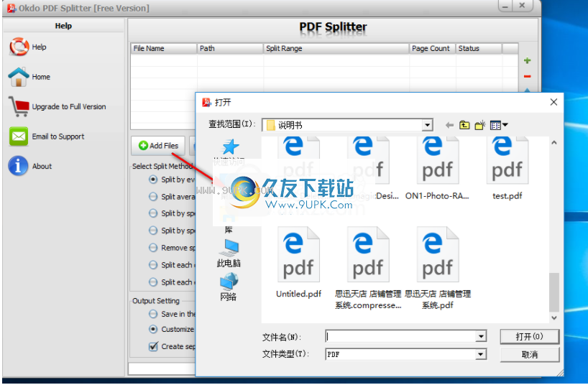
Task: Select the 思迅天店 店铺管理系统.pdf file
Action: 438,268
